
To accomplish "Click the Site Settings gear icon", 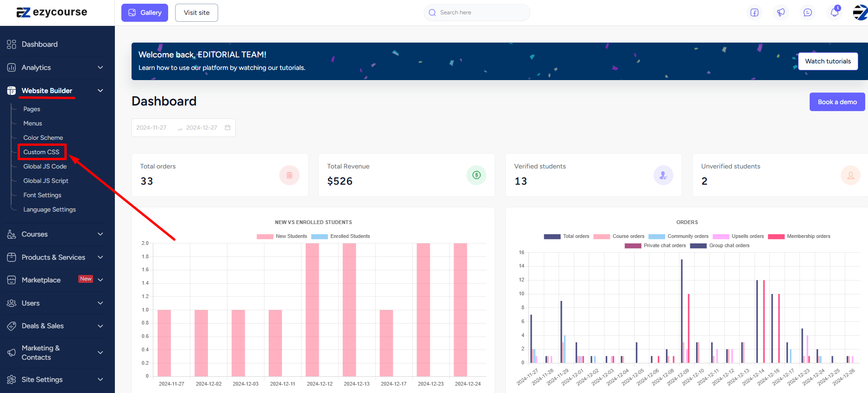I will pos(12,380).
